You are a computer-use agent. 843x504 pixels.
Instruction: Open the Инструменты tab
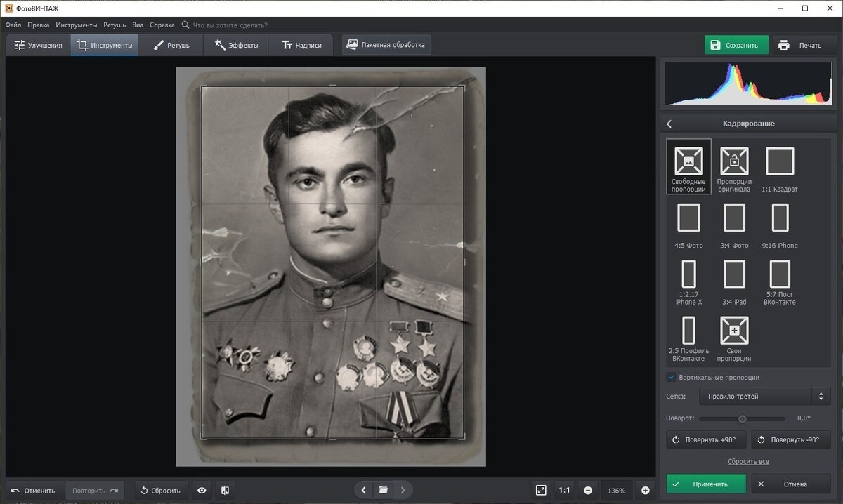[x=104, y=45]
